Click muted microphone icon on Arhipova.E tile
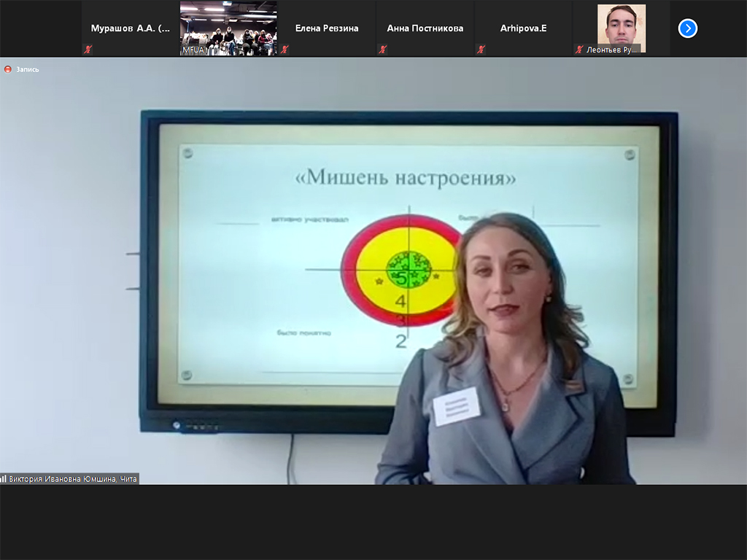This screenshot has height=560, width=747. [x=481, y=49]
